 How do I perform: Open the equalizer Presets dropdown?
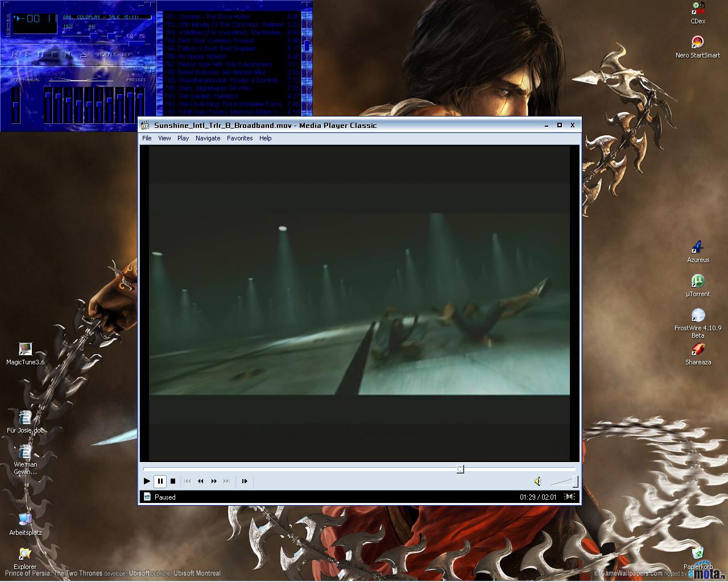click(136, 80)
